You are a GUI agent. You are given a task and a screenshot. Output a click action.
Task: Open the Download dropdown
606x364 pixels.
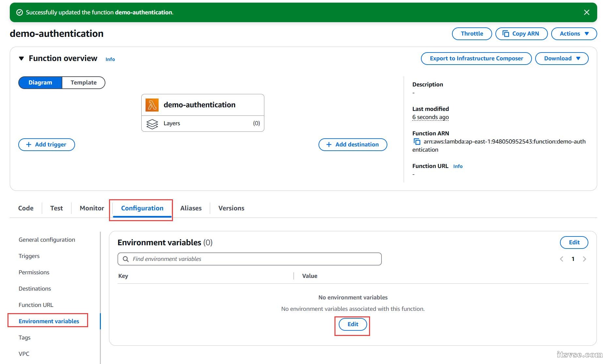562,58
